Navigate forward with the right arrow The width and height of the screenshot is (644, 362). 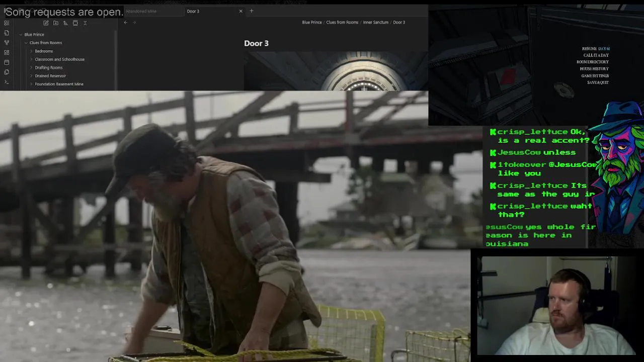click(134, 22)
